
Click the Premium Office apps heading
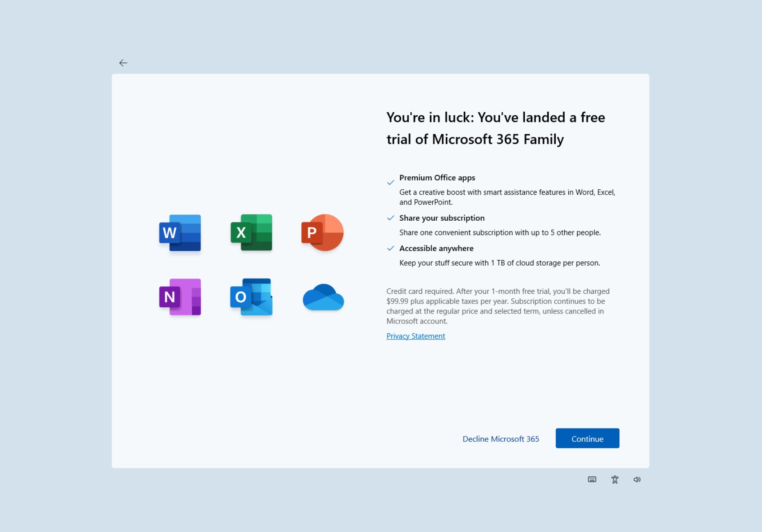point(437,178)
